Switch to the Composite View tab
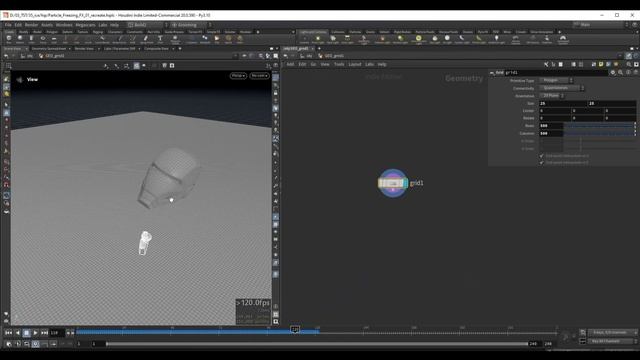Viewport: 640px width, 360px height. coord(157,49)
